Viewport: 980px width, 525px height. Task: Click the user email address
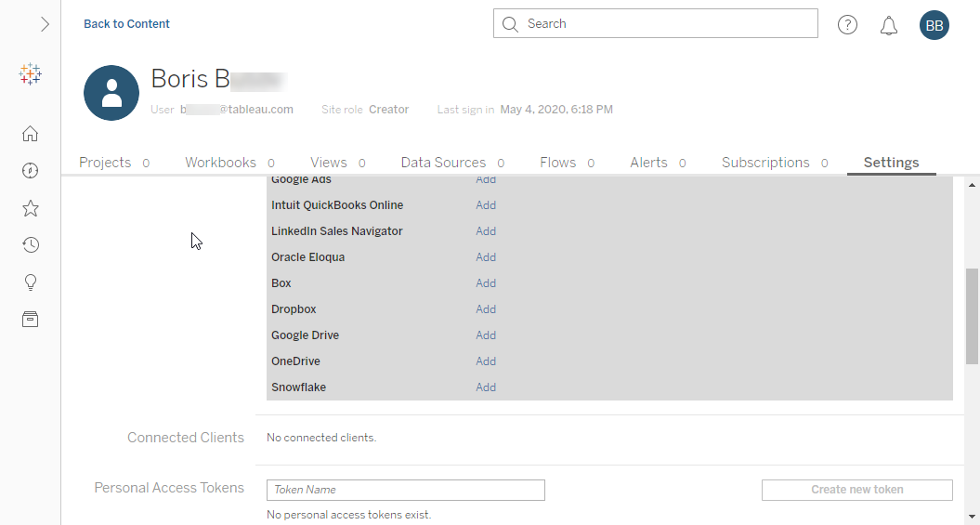[x=237, y=110]
